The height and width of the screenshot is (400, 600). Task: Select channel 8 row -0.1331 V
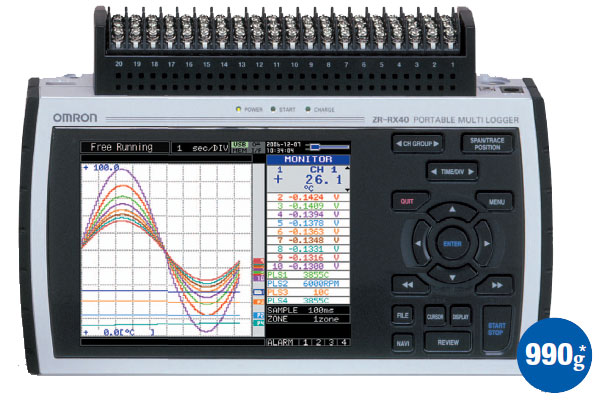click(308, 249)
